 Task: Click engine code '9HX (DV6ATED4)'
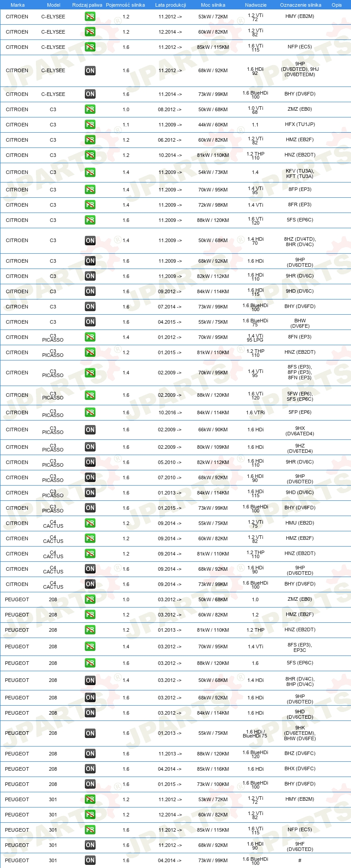pos(300,431)
